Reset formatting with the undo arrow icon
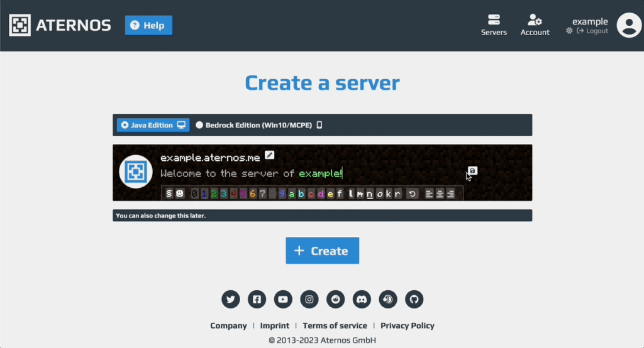 pyautogui.click(x=413, y=193)
